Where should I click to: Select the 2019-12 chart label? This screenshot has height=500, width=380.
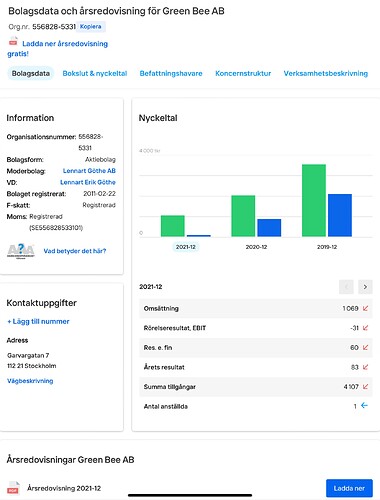point(327,247)
